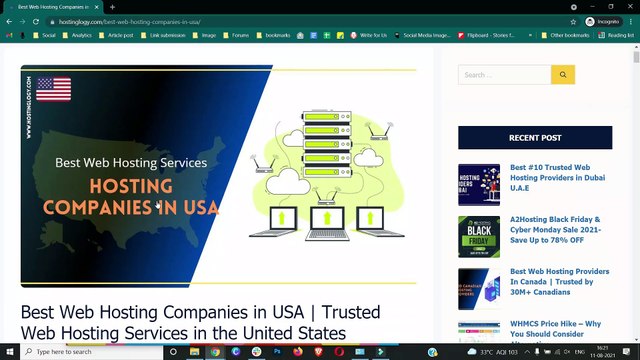Open the weather widget showing 33°C
640x360 pixels.
[x=492, y=351]
